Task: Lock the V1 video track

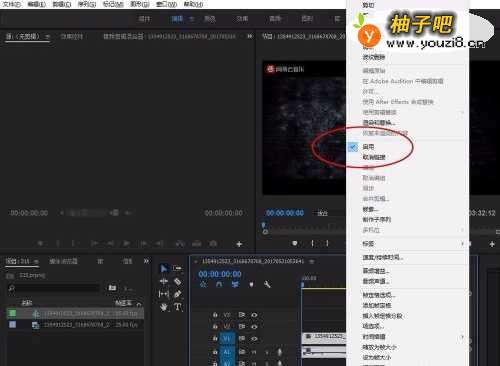Action: coord(215,339)
